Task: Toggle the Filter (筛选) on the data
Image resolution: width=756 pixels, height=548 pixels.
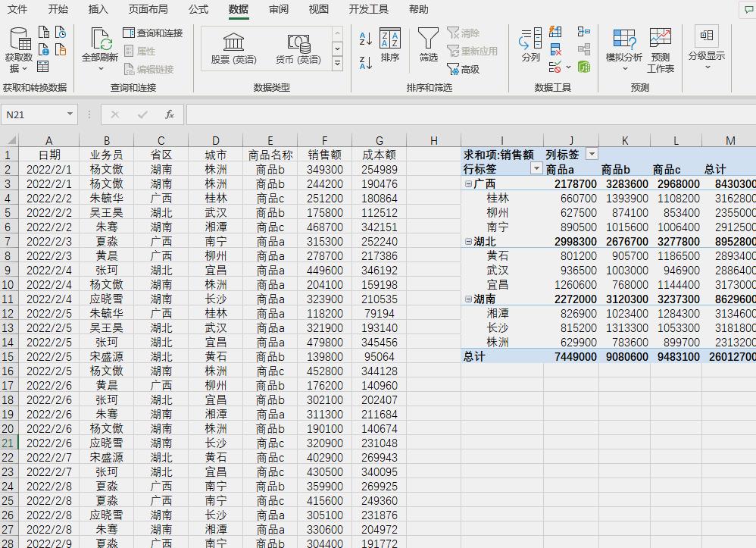Action: click(x=428, y=47)
